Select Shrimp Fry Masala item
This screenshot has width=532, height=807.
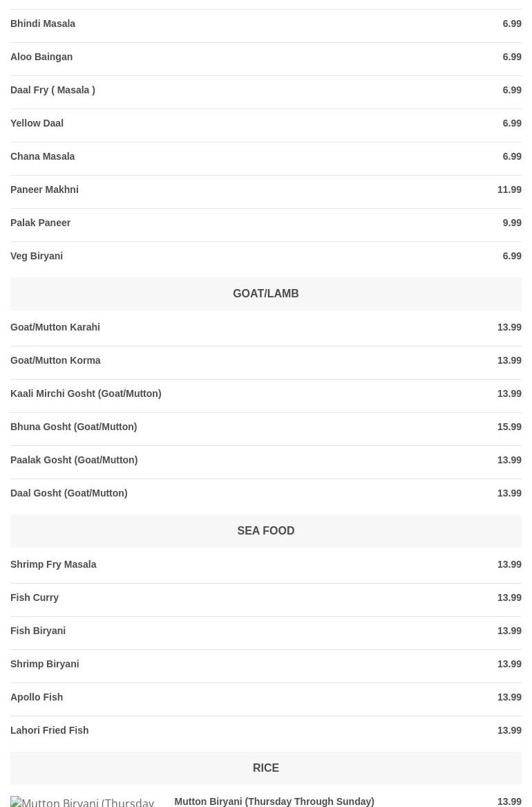[53, 564]
